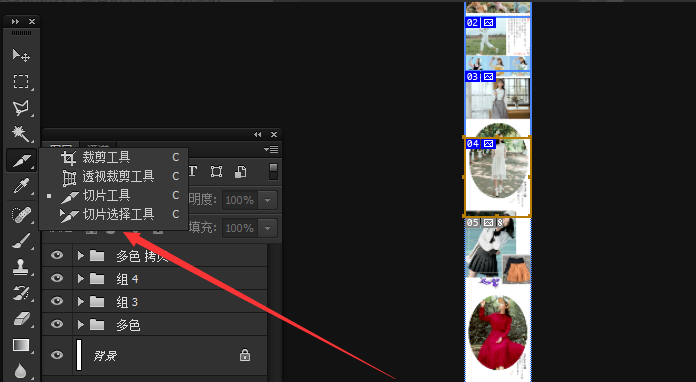
Task: Click the image icon on slice 04
Action: (x=488, y=144)
